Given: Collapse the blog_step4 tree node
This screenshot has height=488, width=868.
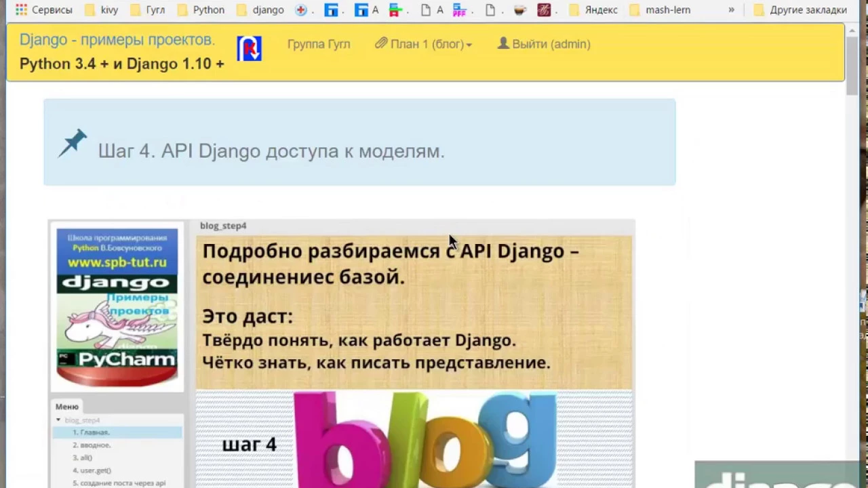Looking at the screenshot, I should (58, 420).
